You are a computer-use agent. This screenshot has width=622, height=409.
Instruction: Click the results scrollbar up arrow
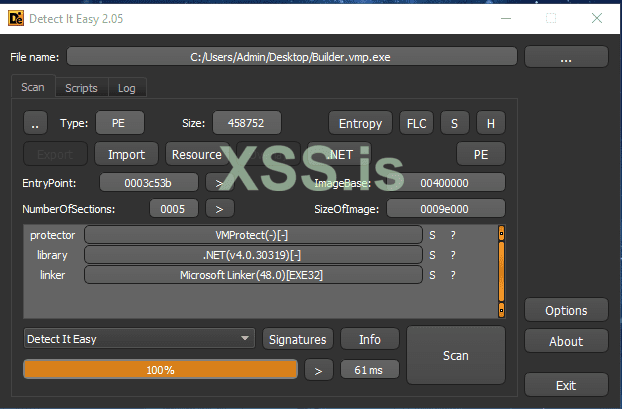pos(501,233)
